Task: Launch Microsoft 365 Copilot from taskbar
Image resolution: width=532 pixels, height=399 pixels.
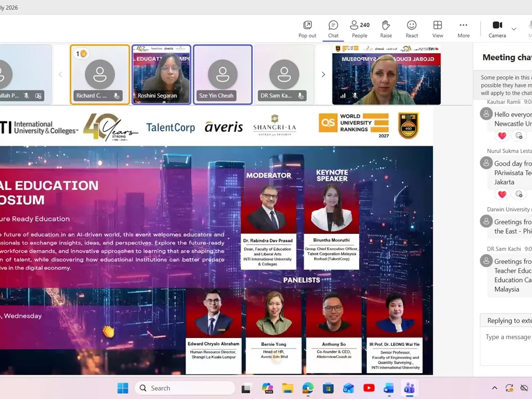Action: click(267, 388)
